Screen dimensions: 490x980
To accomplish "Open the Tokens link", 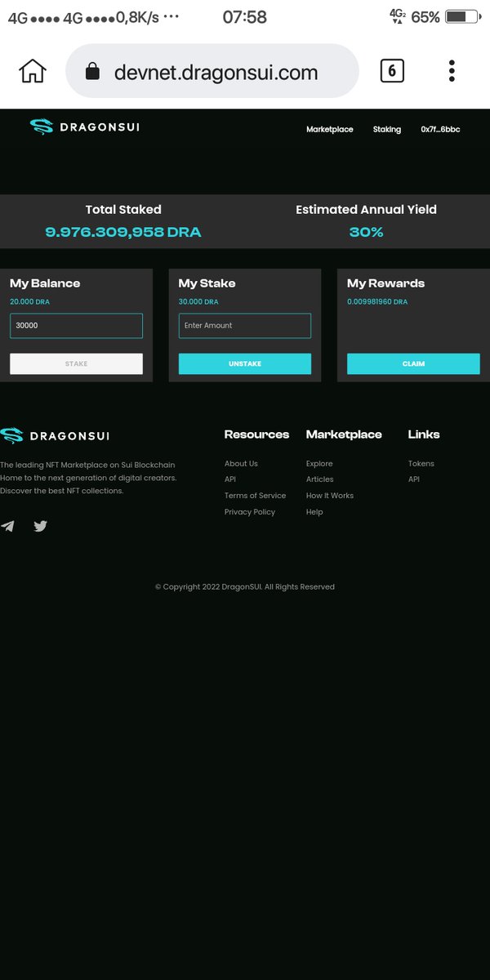I will point(421,464).
